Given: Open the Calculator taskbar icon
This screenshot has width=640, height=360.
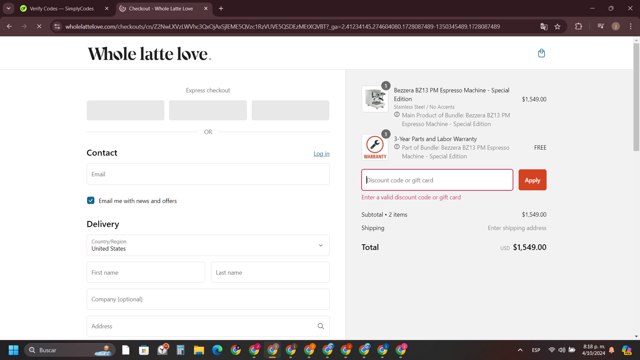Looking at the screenshot, I should click(x=180, y=350).
